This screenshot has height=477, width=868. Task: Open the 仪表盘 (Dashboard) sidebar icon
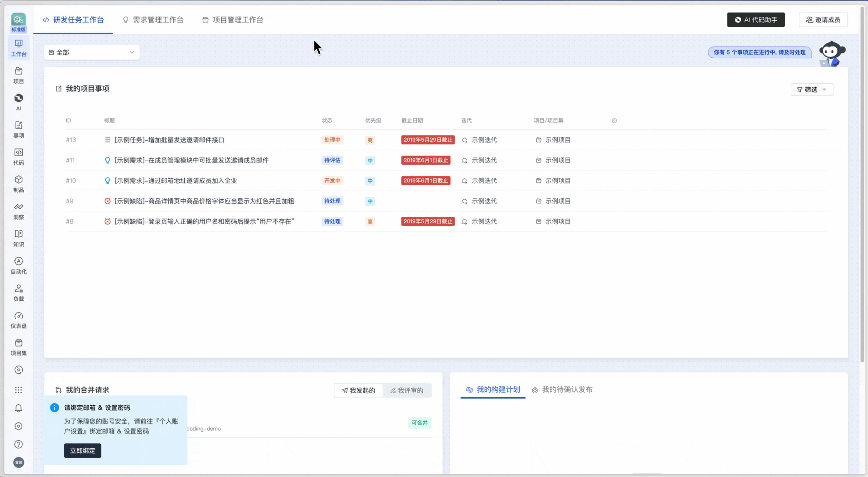[x=19, y=320]
